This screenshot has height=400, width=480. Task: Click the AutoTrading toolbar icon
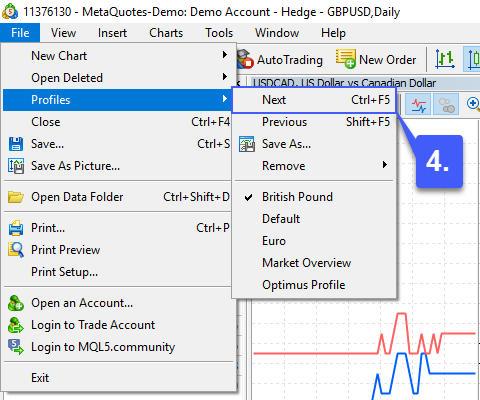pos(246,60)
